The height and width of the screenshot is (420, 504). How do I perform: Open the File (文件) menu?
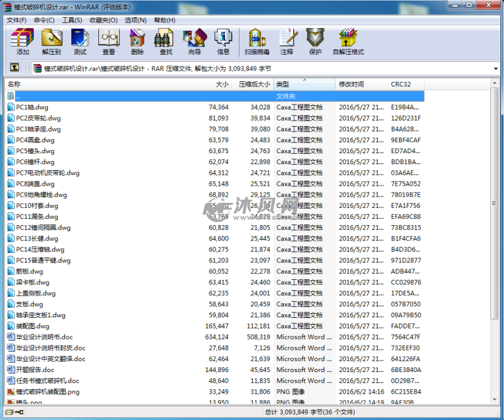(17, 20)
